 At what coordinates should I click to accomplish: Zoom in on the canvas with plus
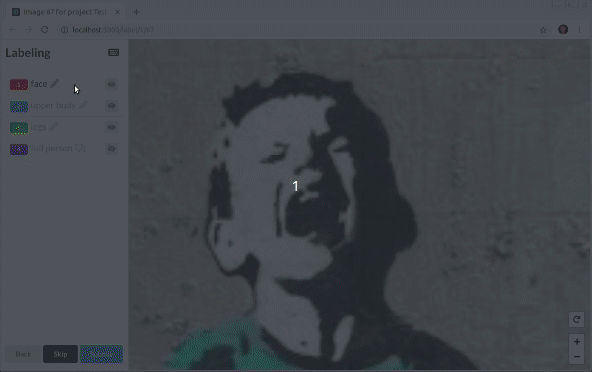[577, 342]
